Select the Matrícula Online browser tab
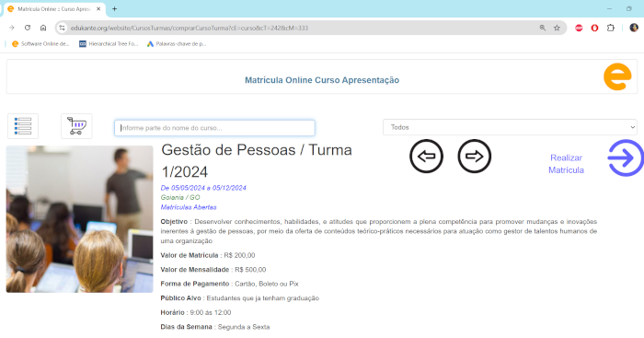This screenshot has height=338, width=644. point(54,9)
